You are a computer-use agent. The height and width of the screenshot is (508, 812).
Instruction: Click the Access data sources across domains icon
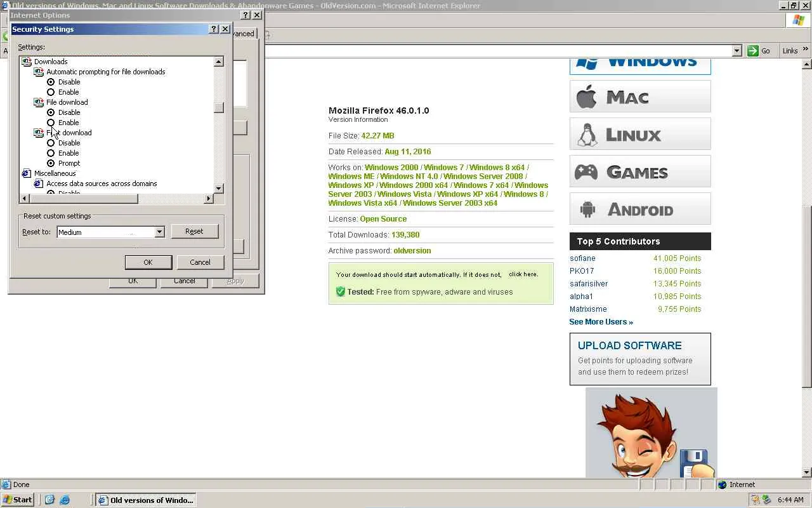39,184
